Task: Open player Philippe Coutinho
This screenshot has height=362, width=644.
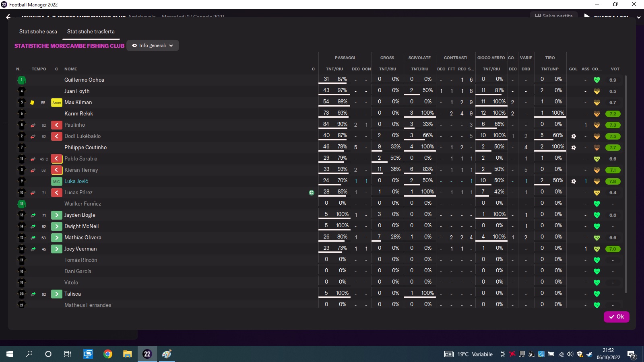Action: coord(85,147)
